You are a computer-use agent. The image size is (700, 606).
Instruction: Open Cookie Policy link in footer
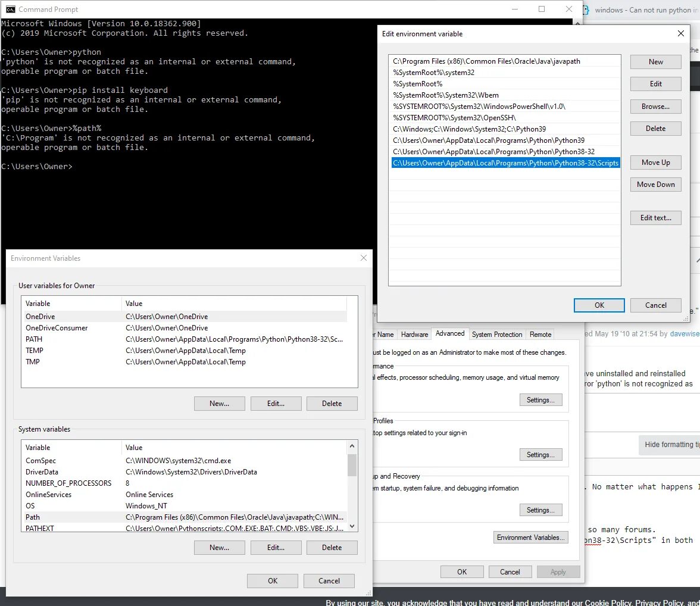point(608,602)
